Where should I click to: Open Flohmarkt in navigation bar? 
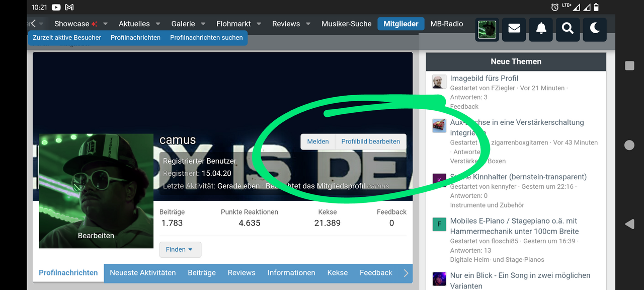233,24
